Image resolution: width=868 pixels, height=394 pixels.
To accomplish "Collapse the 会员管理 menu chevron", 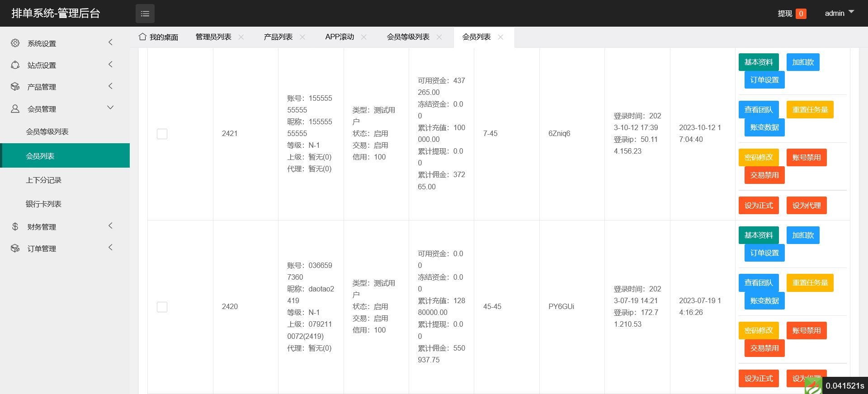I will point(110,108).
